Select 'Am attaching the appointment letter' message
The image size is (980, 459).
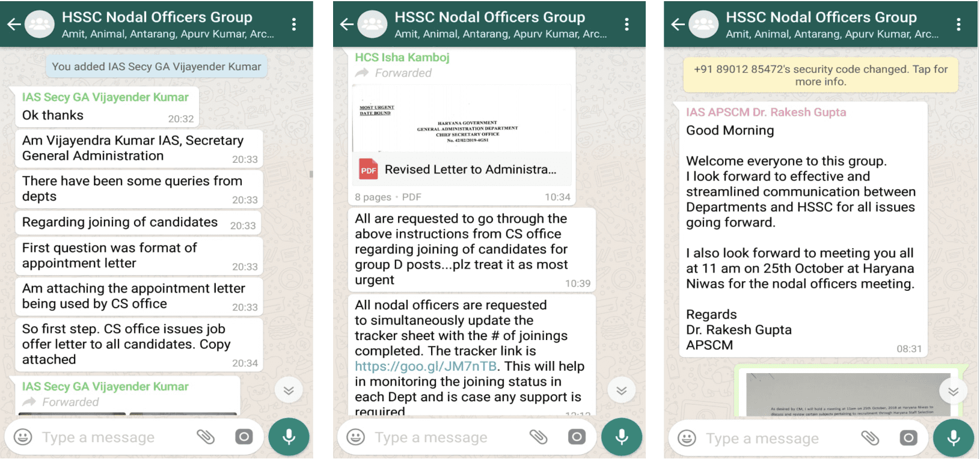click(138, 296)
